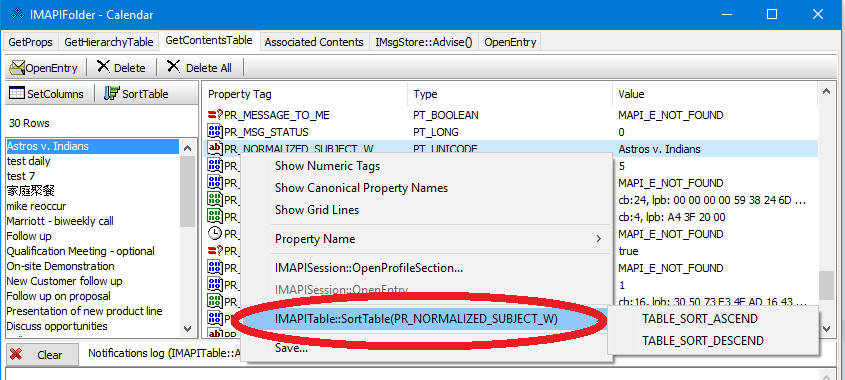Viewport: 845px width, 380px height.
Task: Click the Type column header
Action: 510,94
